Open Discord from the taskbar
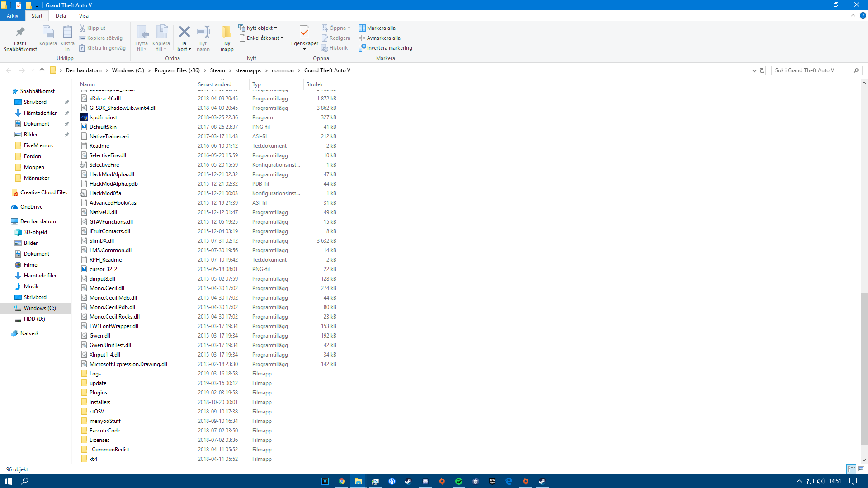 425,481
